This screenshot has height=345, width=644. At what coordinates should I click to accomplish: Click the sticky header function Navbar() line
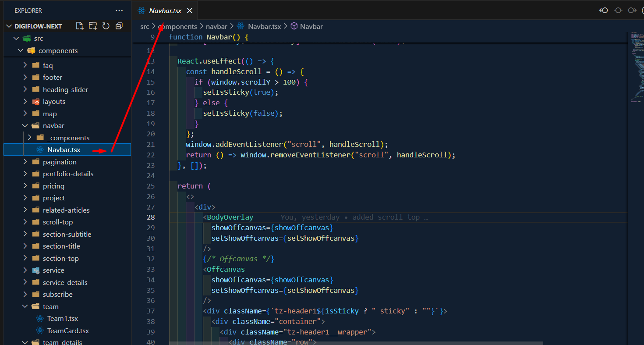(x=209, y=37)
